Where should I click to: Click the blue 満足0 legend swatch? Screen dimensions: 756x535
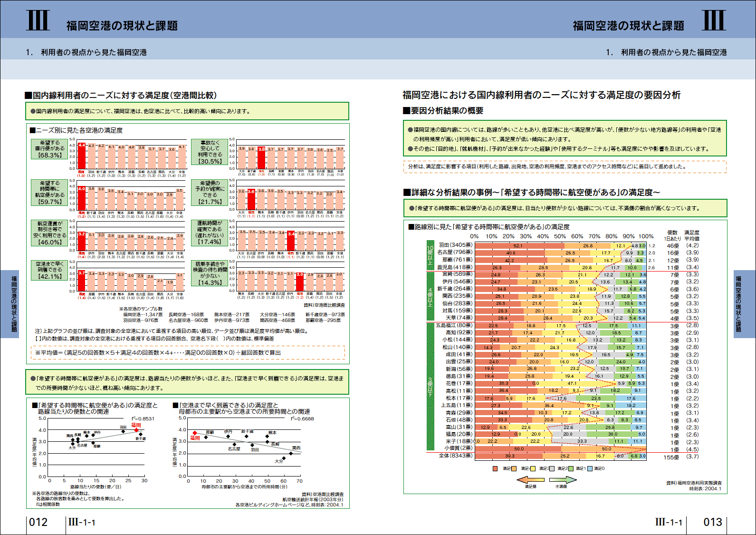click(590, 468)
